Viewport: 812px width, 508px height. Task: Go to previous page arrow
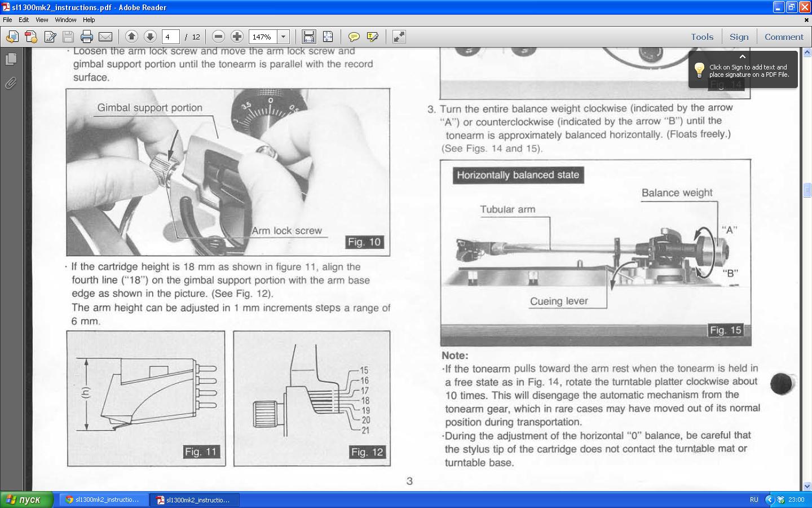tap(131, 37)
